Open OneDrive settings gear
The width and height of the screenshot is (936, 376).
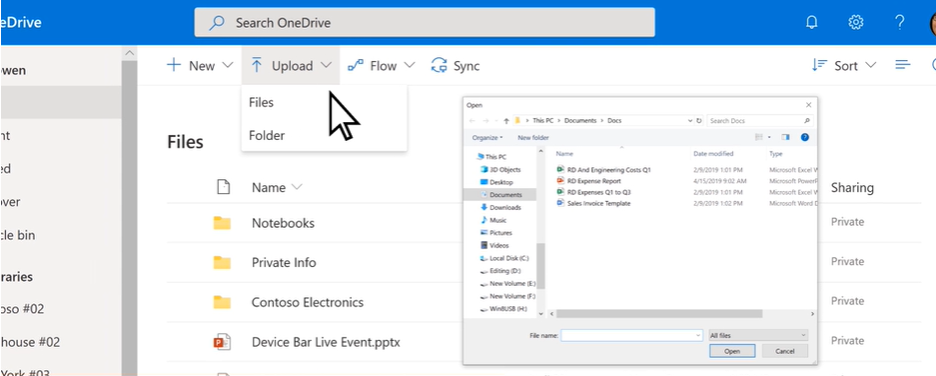click(855, 23)
